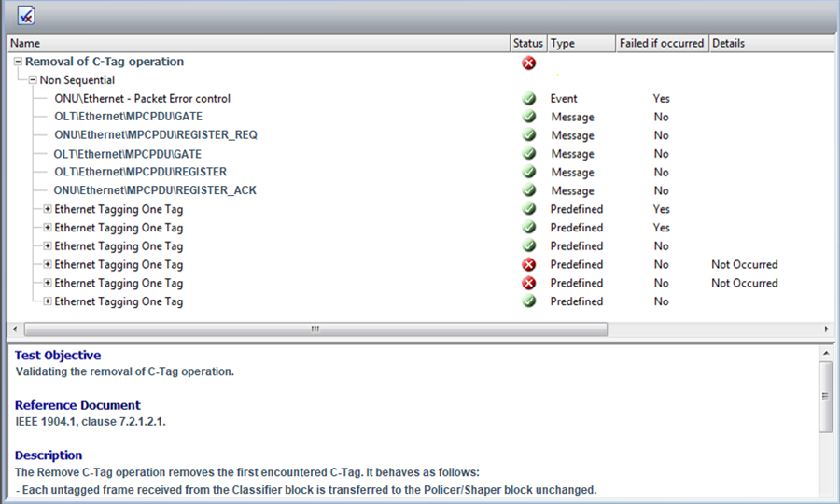840x504 pixels.
Task: Click the right arrow of horizontal scrollbar
Action: [x=826, y=329]
